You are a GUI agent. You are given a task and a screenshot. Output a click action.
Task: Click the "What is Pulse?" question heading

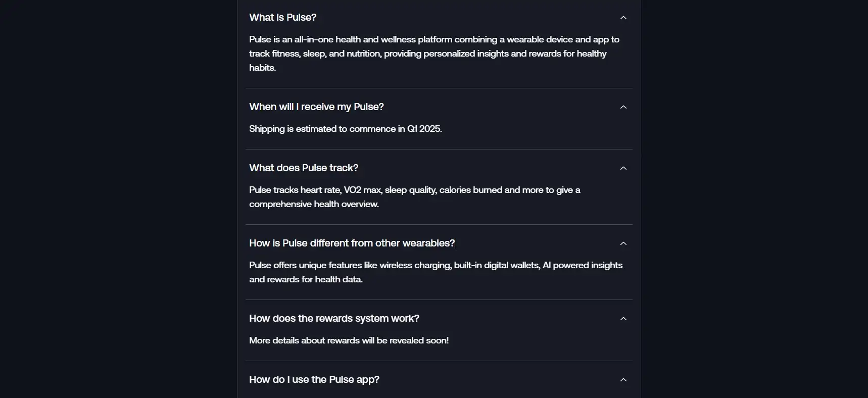pos(282,17)
